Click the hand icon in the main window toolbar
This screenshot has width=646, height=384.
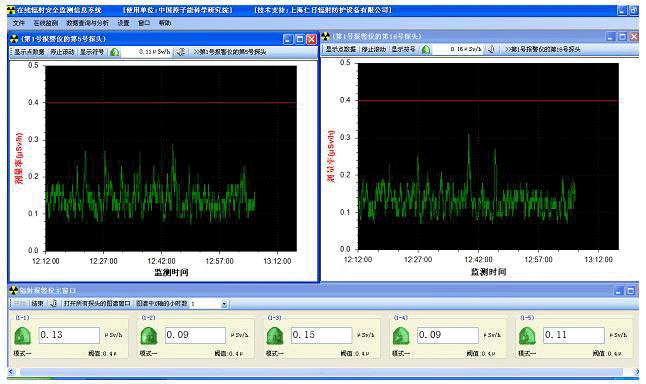(54, 304)
